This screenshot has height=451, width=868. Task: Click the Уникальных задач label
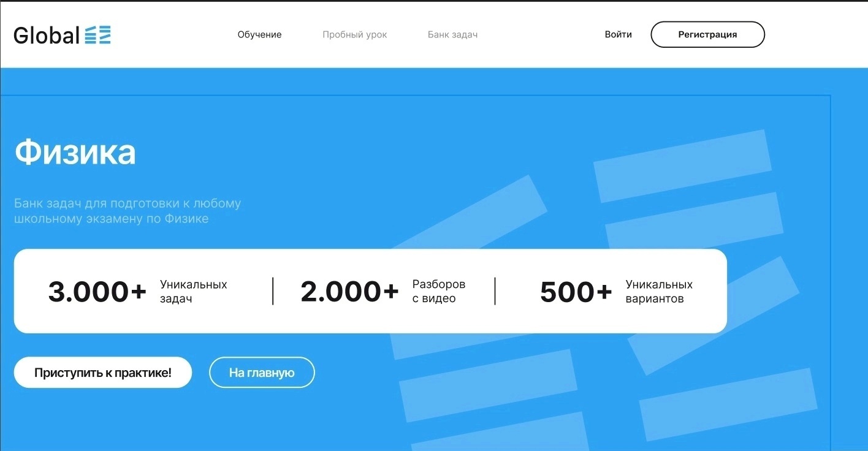pyautogui.click(x=194, y=292)
